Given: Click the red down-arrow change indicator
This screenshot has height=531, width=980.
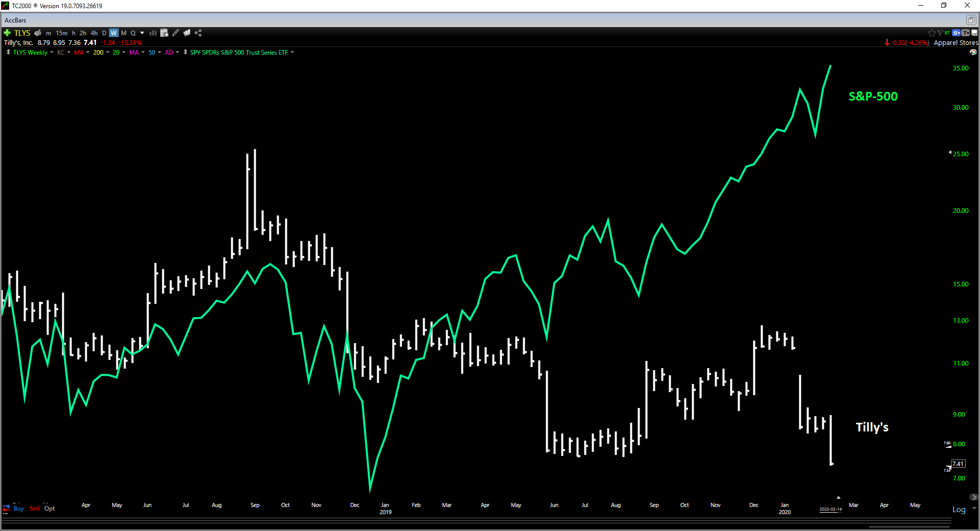Looking at the screenshot, I should click(x=887, y=42).
